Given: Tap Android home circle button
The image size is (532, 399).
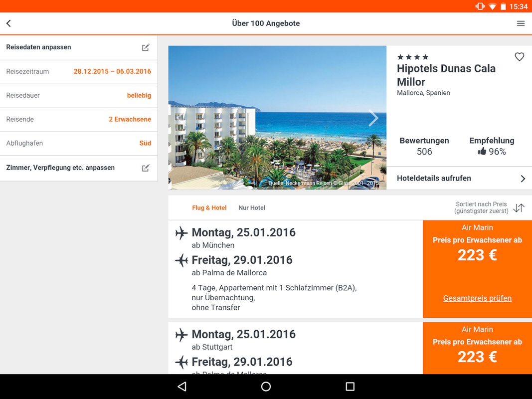Looking at the screenshot, I should click(x=266, y=387).
